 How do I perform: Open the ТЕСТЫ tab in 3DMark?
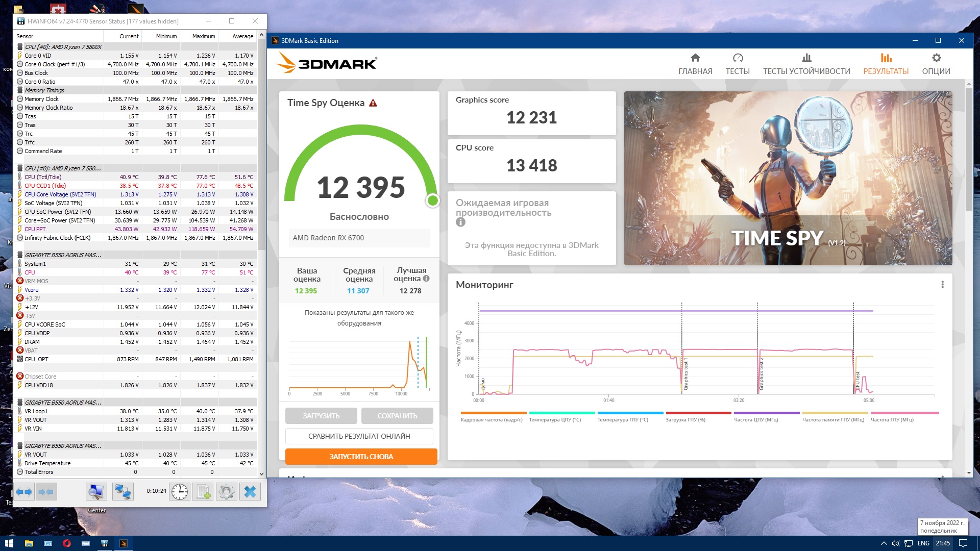pos(738,64)
